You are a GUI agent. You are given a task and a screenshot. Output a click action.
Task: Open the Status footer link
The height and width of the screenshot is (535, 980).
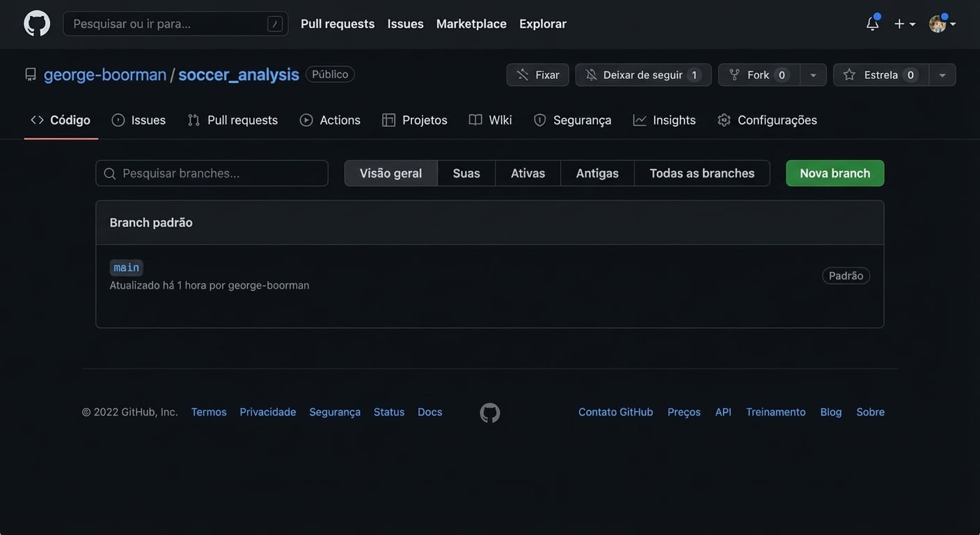point(389,412)
